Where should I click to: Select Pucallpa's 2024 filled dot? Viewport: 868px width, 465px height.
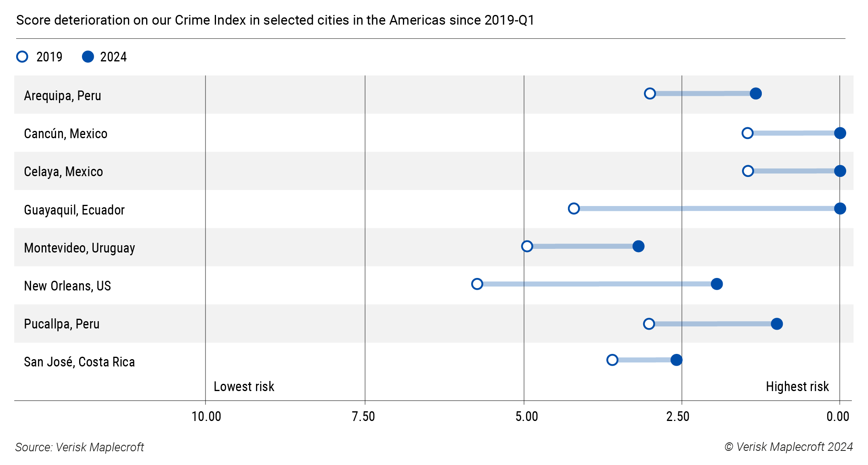click(777, 324)
